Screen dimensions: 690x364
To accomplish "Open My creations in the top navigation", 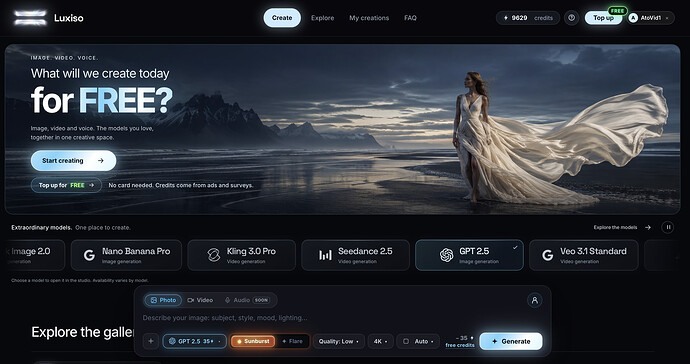I will click(x=369, y=18).
